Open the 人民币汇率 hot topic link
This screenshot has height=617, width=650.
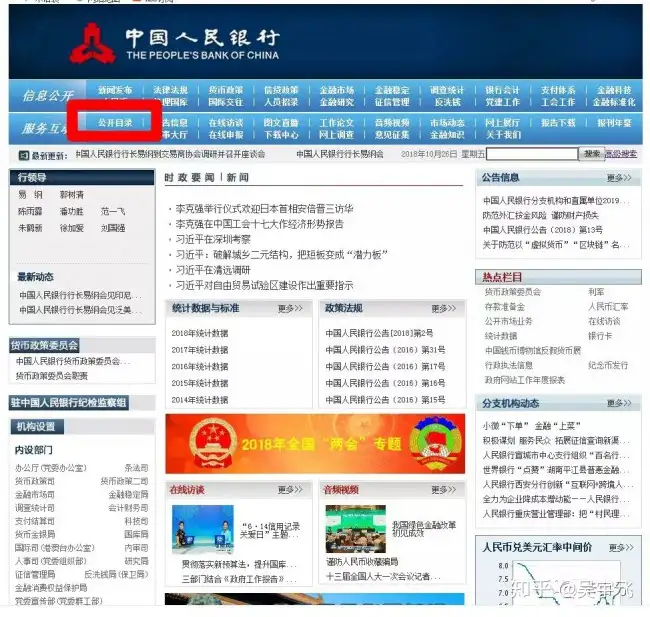tap(608, 307)
